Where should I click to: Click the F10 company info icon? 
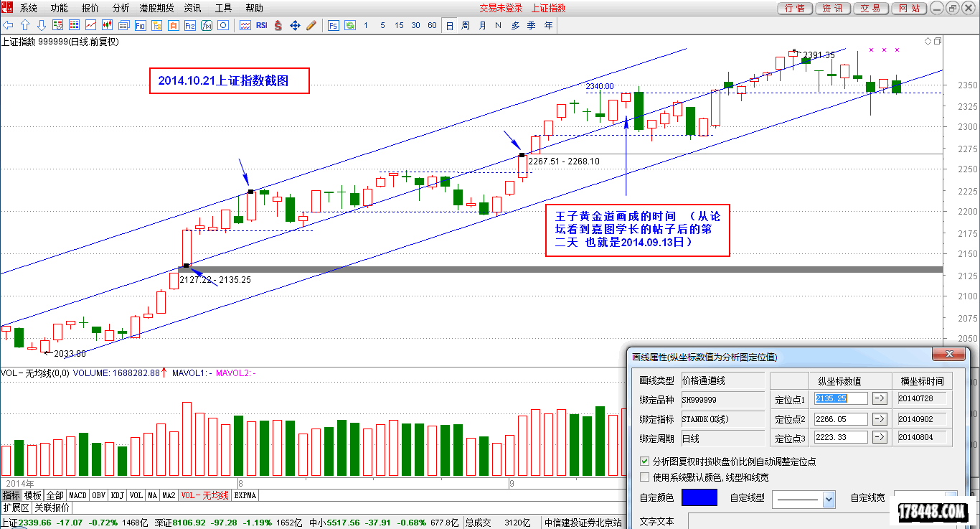point(140,25)
